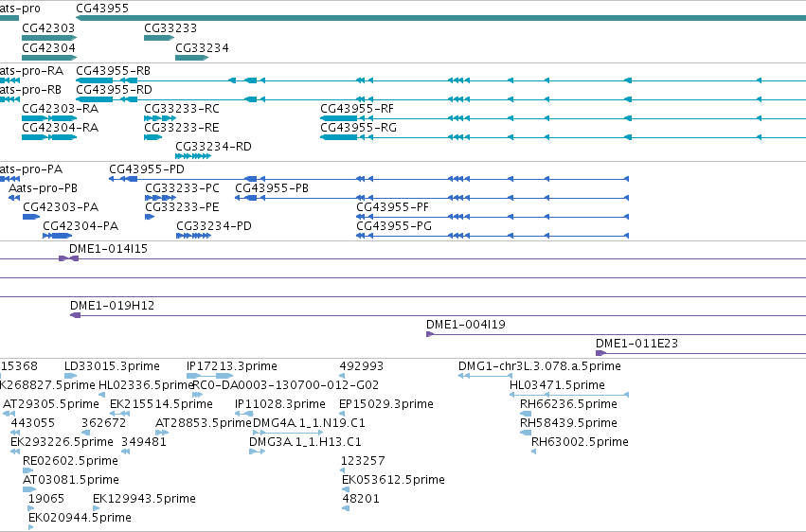Click RC0-DA0003-130700-012-G02 label
The height and width of the screenshot is (532, 806).
pos(286,385)
